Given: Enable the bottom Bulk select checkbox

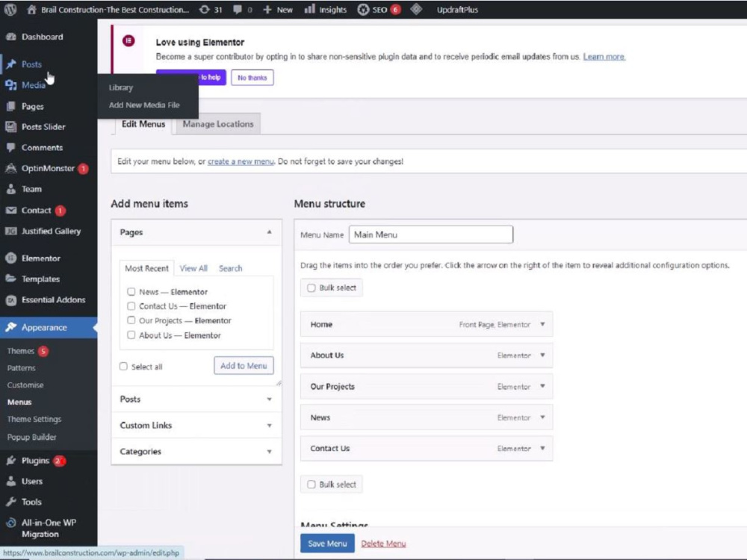Looking at the screenshot, I should tap(311, 485).
